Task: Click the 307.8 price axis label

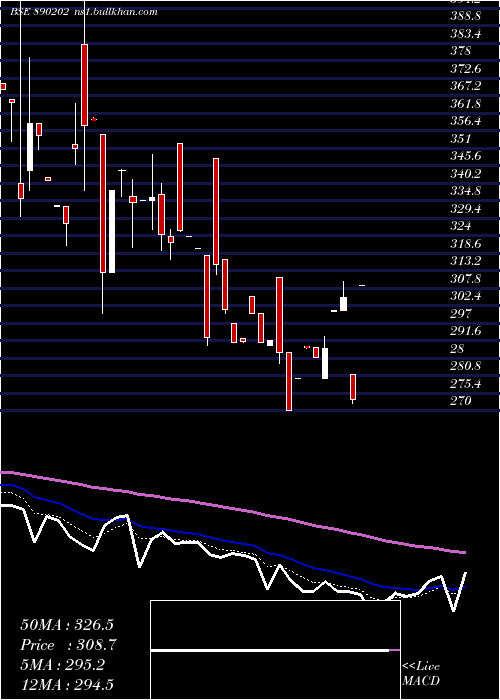Action: [466, 279]
